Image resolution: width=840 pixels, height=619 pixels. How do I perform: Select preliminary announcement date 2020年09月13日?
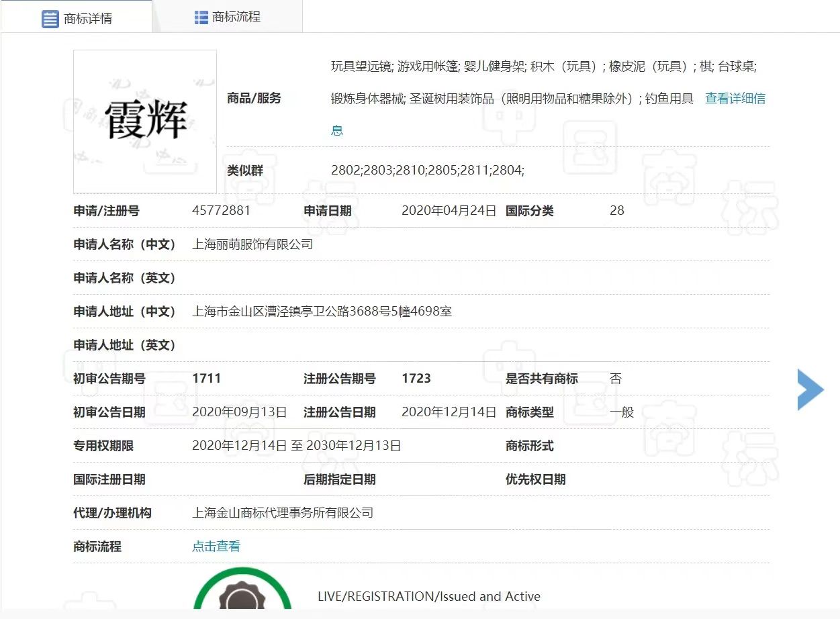[239, 412]
